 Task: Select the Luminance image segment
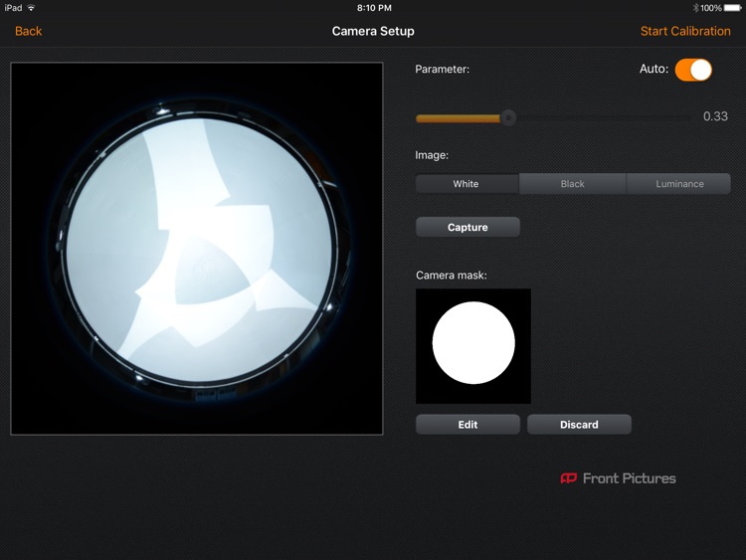point(679,184)
